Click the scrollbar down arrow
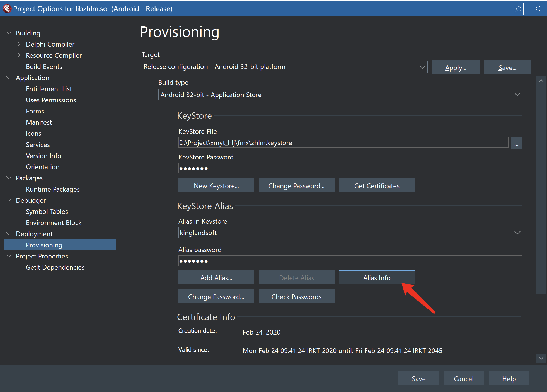Image resolution: width=547 pixels, height=392 pixels. pos(541,358)
